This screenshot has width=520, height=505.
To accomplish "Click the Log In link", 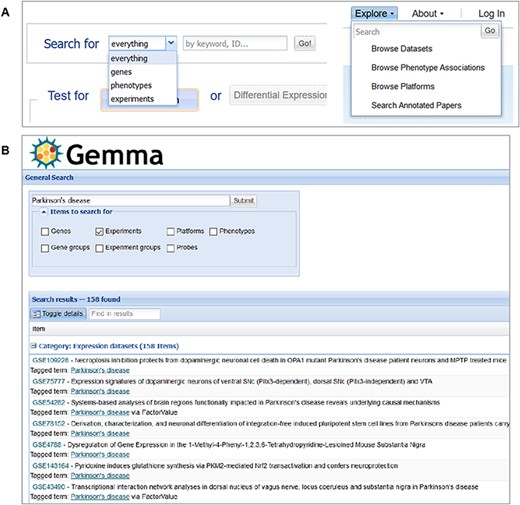I will click(x=491, y=13).
